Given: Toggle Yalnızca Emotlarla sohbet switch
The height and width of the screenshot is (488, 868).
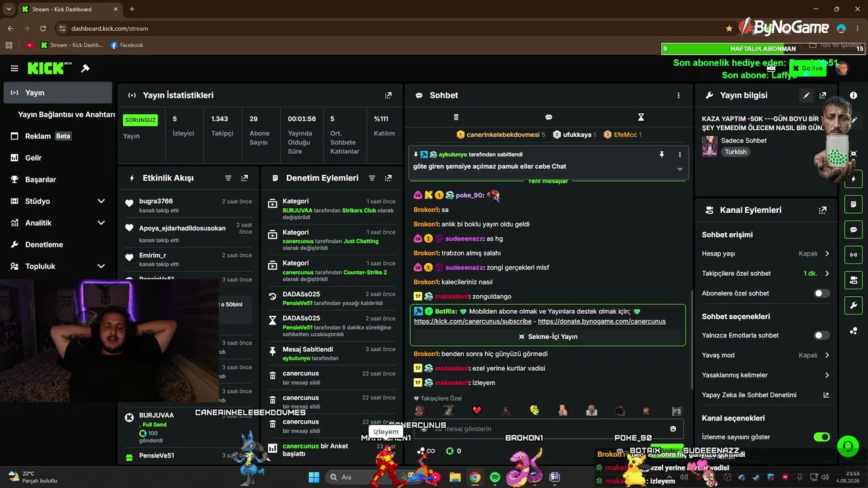Looking at the screenshot, I should pos(822,335).
